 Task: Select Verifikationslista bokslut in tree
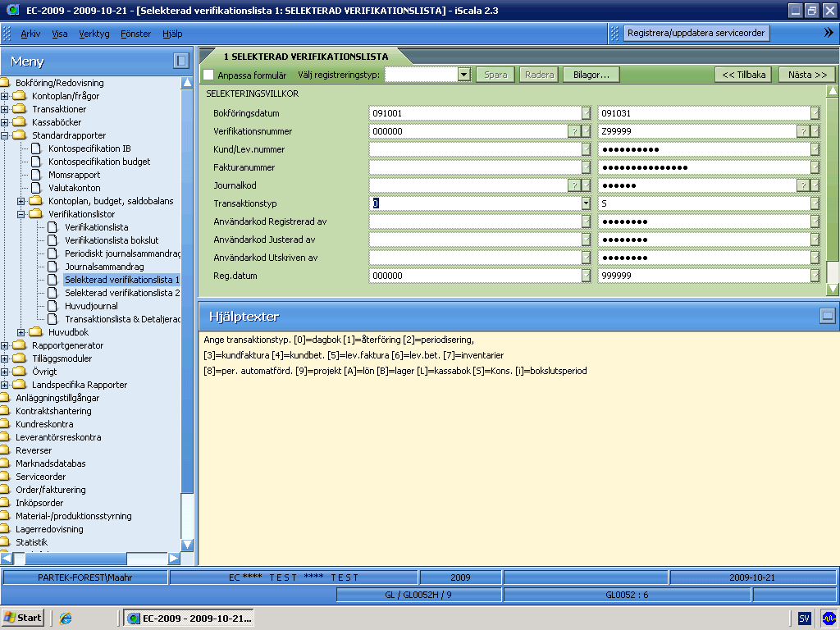point(112,240)
